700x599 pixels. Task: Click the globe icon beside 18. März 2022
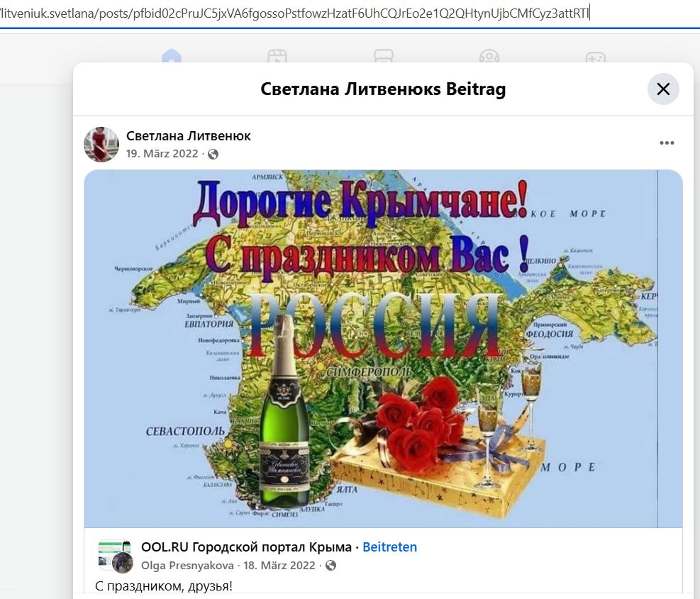pos(330,566)
